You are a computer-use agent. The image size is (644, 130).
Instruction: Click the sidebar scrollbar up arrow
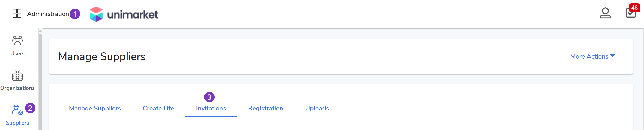tap(40, 31)
